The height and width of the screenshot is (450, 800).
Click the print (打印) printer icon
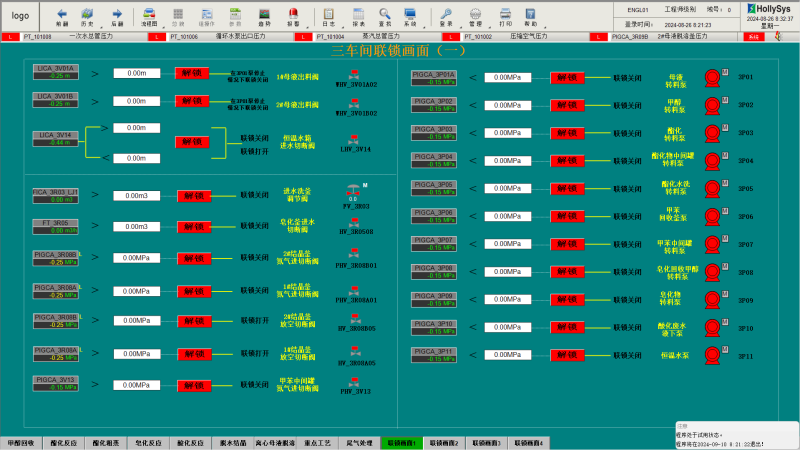(x=505, y=14)
